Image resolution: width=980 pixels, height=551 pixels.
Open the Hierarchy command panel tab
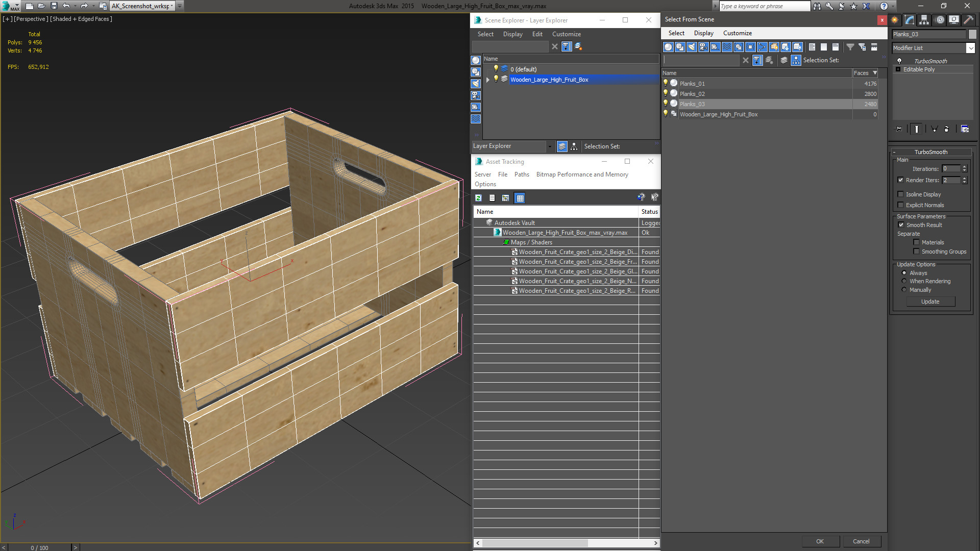point(924,20)
